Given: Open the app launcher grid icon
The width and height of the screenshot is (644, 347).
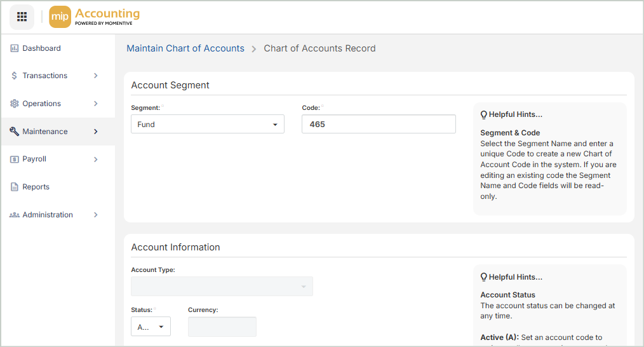Looking at the screenshot, I should point(22,17).
